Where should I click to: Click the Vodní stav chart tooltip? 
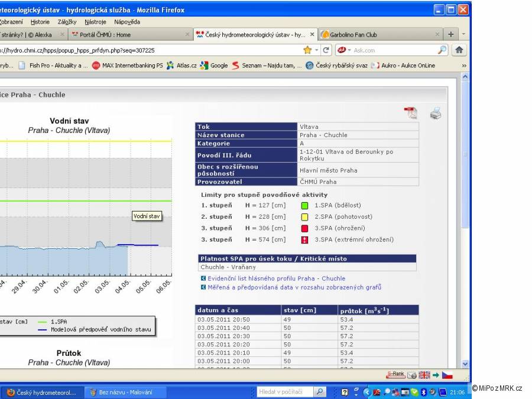147,216
